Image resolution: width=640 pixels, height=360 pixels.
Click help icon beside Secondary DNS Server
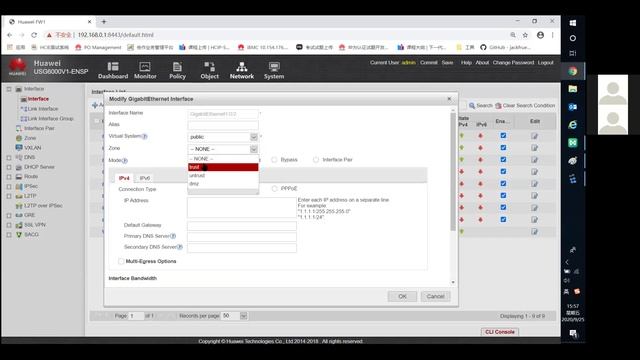180,247
